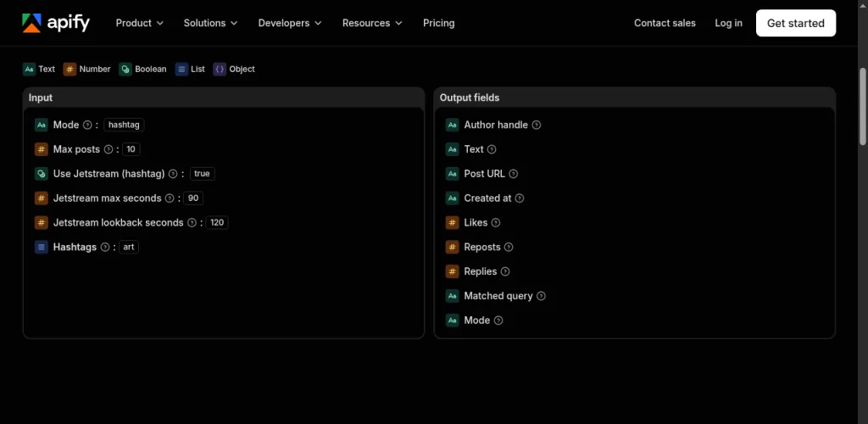Click the page vertical scrollbar thumb

click(x=862, y=106)
